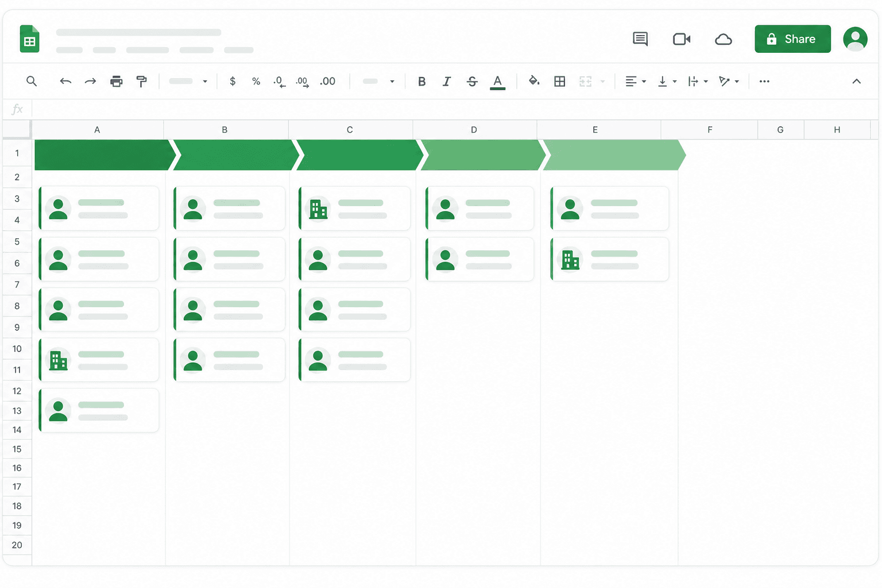Screen dimensions: 882x588
Task: Open the text color picker
Action: (x=498, y=82)
